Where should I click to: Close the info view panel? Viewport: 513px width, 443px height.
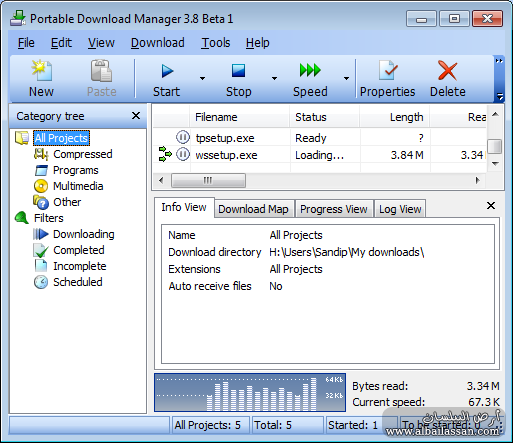pos(491,205)
